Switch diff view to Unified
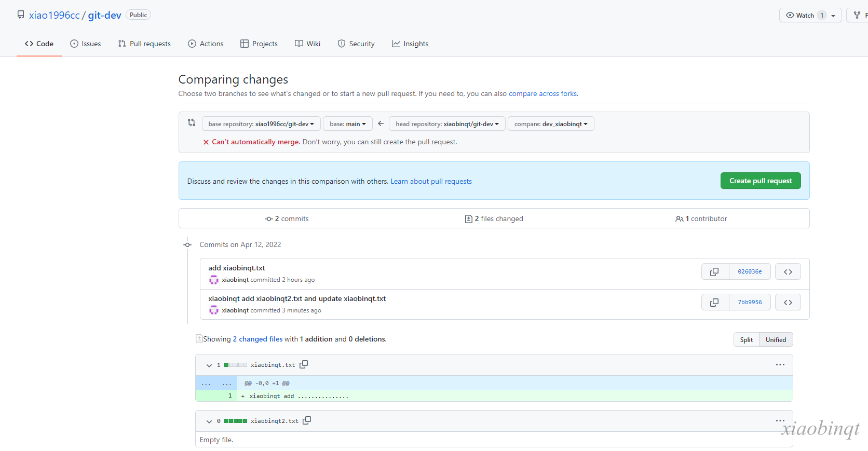This screenshot has height=451, width=868. [x=776, y=339]
